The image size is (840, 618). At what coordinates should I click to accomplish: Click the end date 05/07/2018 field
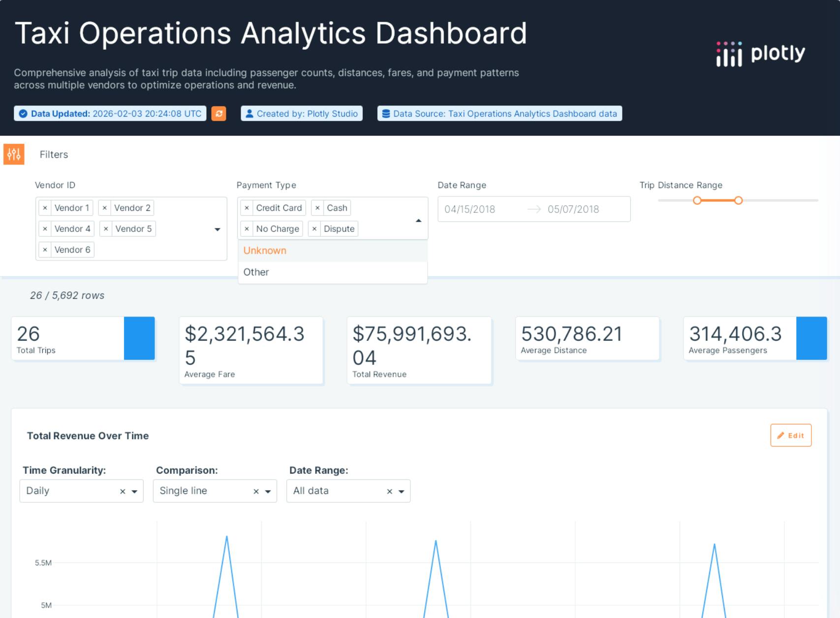(573, 209)
